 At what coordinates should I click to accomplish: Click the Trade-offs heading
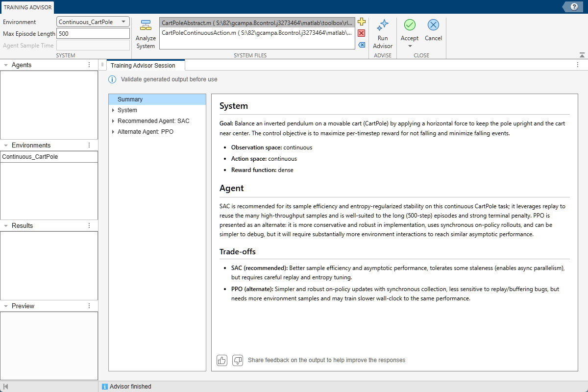[238, 252]
